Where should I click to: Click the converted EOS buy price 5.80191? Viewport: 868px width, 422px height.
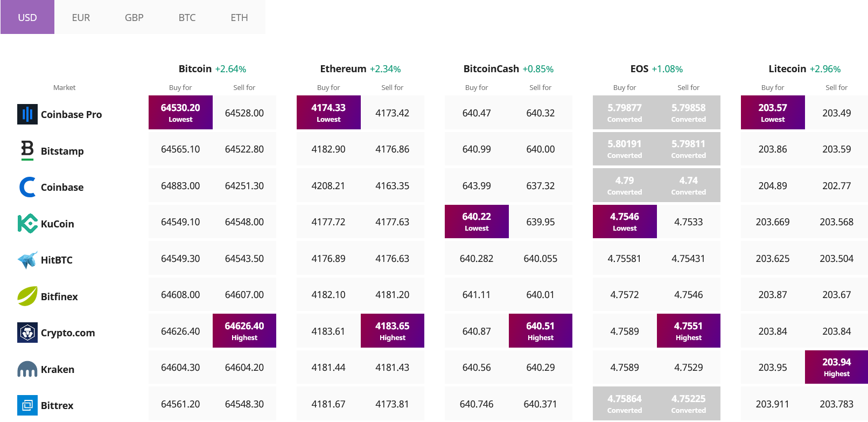(625, 149)
